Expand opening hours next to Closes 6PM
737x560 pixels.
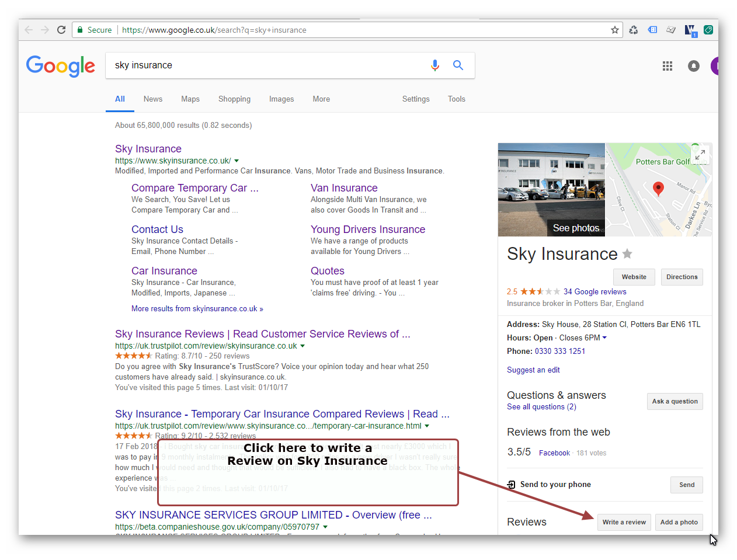[x=604, y=338]
